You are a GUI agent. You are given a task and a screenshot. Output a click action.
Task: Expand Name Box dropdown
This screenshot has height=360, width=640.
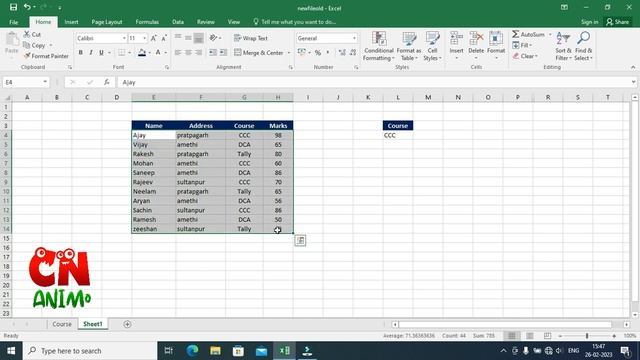[45, 82]
